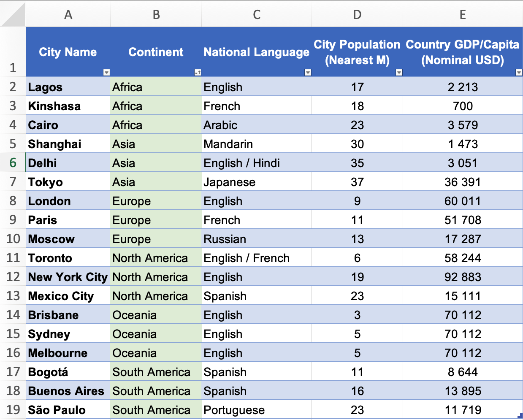Select the column E header

[x=463, y=15]
